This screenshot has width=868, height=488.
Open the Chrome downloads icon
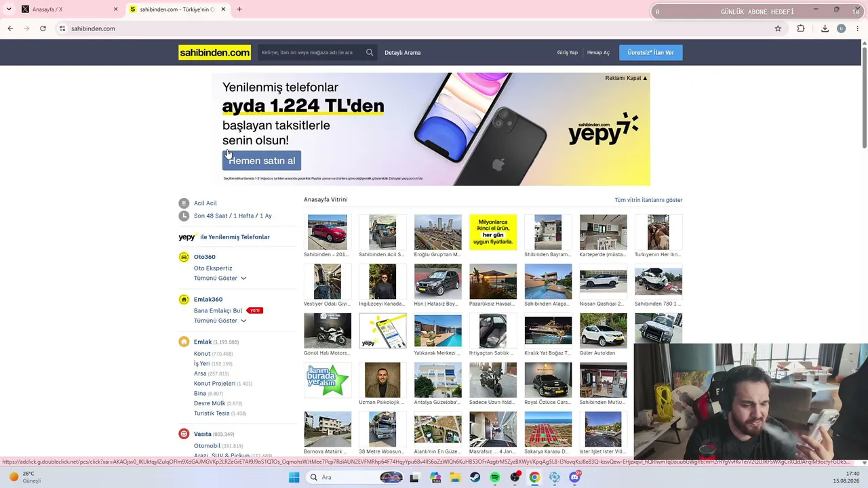825,28
